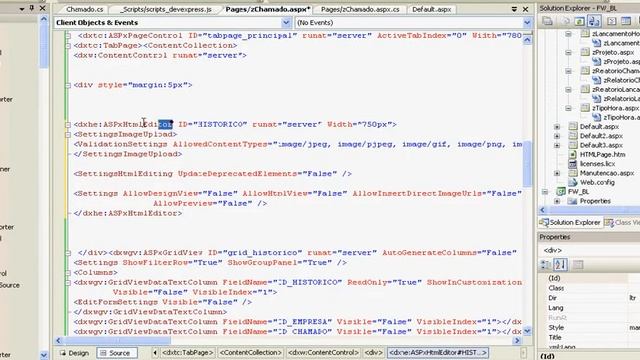The width and height of the screenshot is (640, 360).
Task: Collapse the SettingsImageUpload code outline
Action: point(68,134)
